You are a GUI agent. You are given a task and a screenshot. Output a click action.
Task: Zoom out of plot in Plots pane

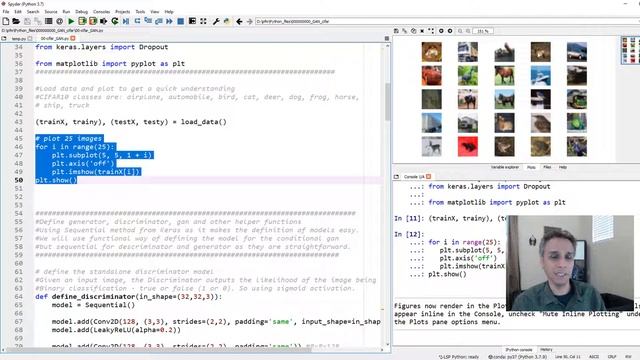tap(460, 31)
